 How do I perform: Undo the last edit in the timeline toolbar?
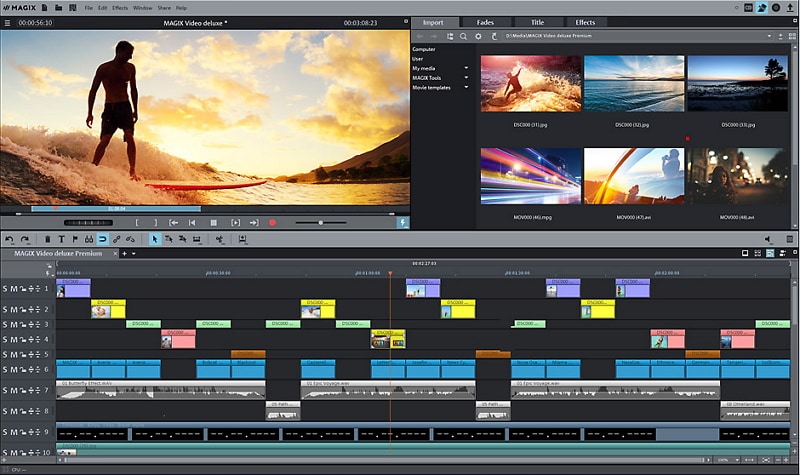(9, 239)
